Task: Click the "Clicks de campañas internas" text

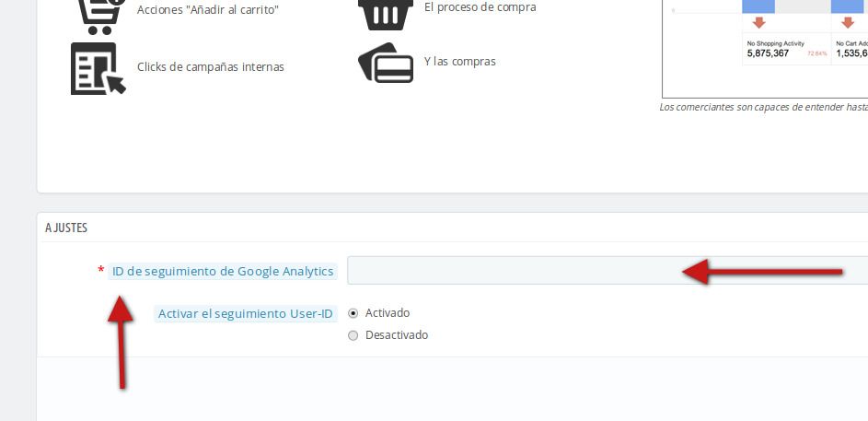Action: point(211,67)
